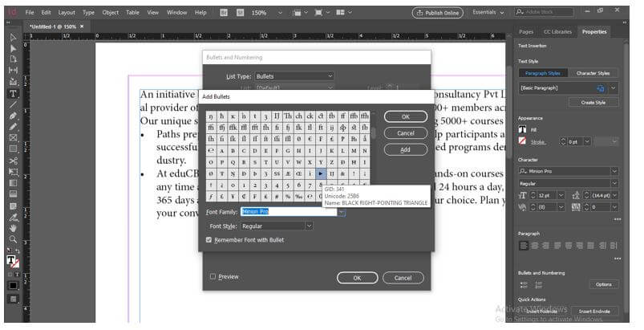
Task: Select the Eyedropper tool
Action: pos(13,217)
